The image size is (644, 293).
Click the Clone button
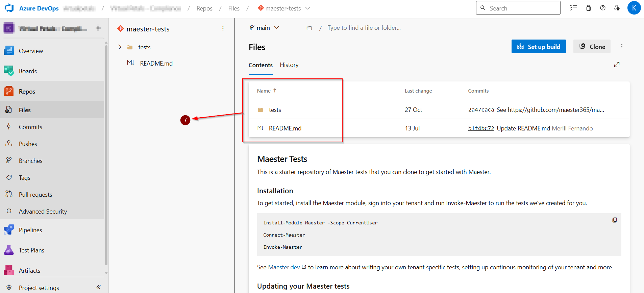point(592,47)
